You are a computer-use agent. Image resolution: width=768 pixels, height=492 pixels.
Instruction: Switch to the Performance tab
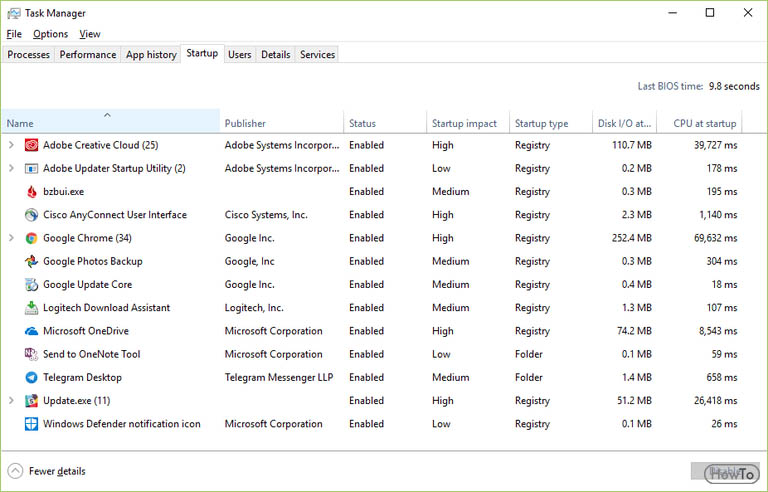point(88,54)
